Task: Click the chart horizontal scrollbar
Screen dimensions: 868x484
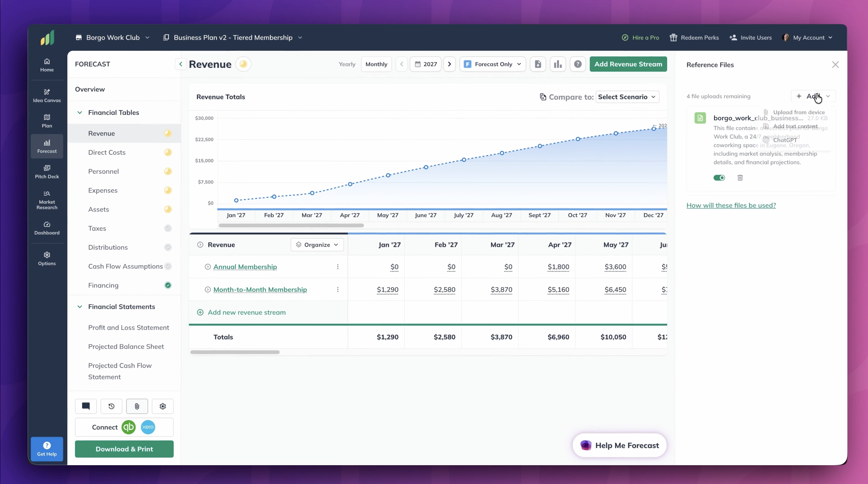Action: point(291,225)
